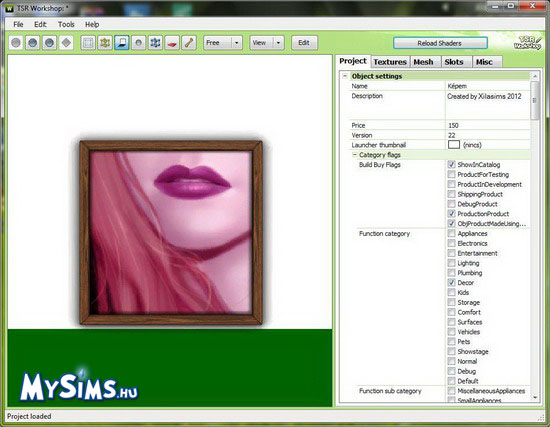Click the highlighted floor plane icon
Screen dimensions: 550x427
[x=122, y=43]
